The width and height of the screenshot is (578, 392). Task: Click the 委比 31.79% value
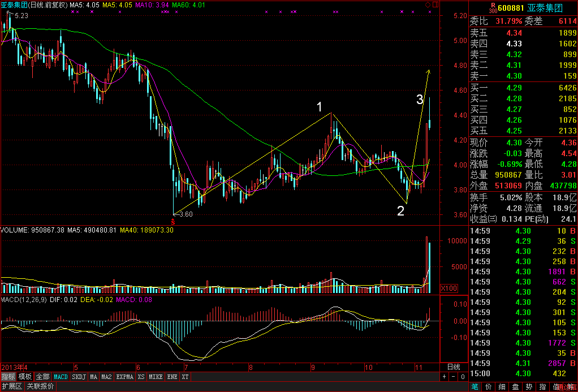click(508, 21)
